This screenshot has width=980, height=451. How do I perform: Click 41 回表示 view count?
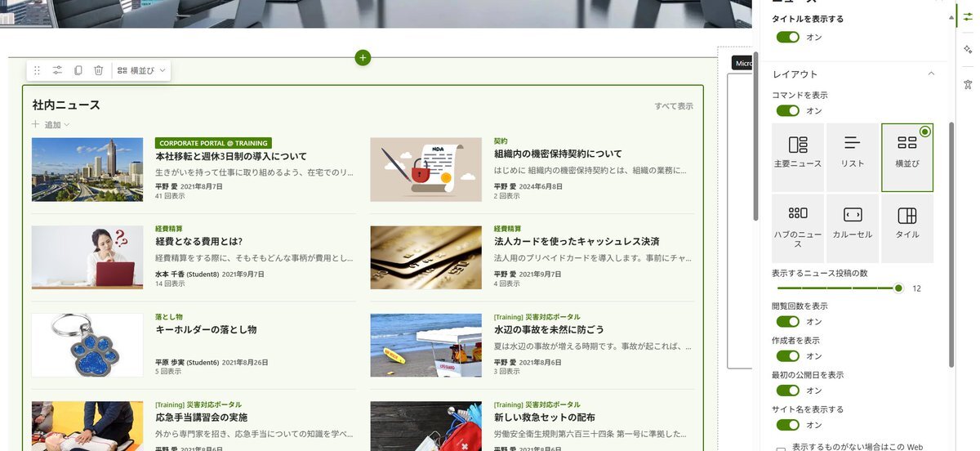click(170, 196)
